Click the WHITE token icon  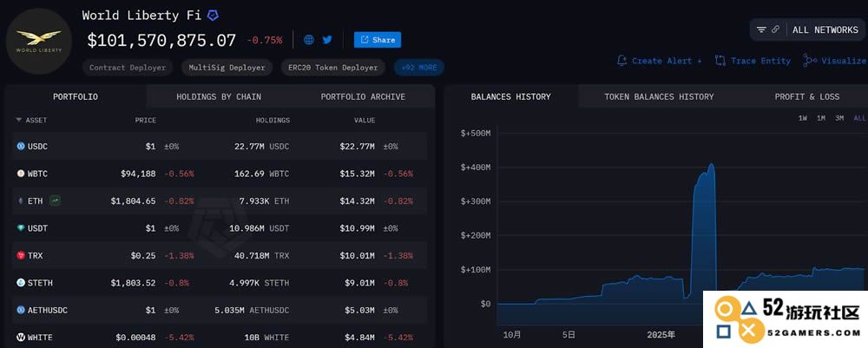21,337
